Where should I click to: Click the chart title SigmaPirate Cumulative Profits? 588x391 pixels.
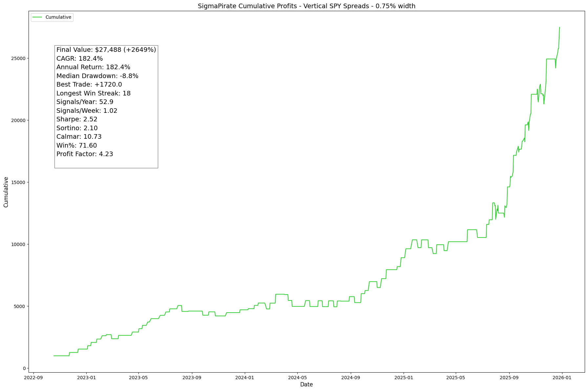click(306, 6)
